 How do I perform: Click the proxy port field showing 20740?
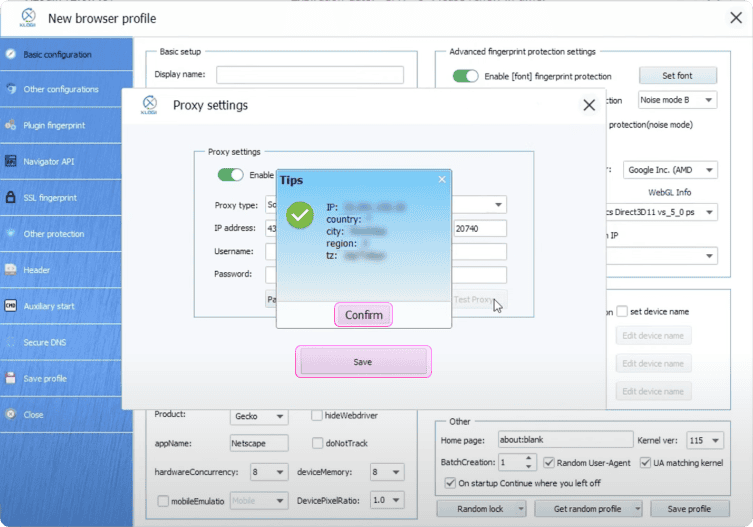pyautogui.click(x=480, y=229)
